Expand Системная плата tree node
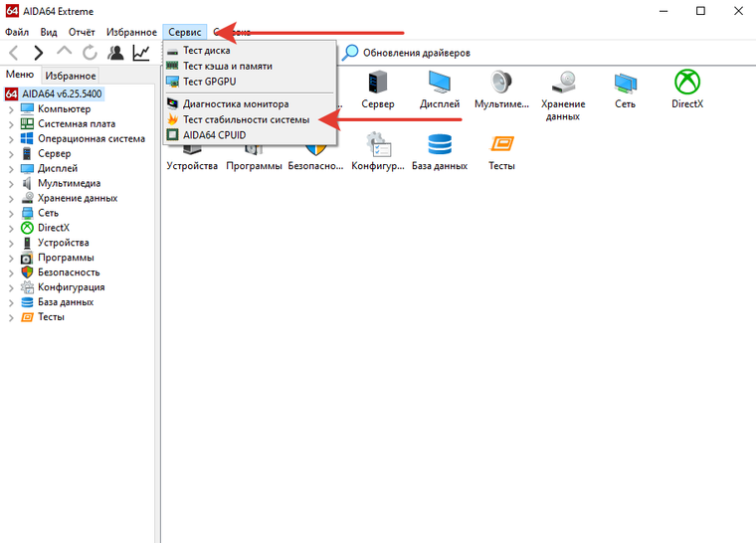The height and width of the screenshot is (543, 756). coord(11,124)
